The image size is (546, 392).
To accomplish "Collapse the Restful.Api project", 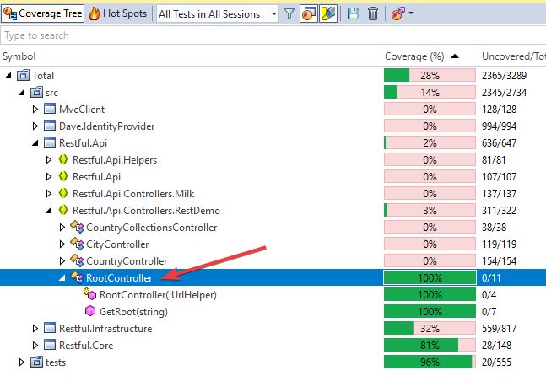I will (35, 143).
